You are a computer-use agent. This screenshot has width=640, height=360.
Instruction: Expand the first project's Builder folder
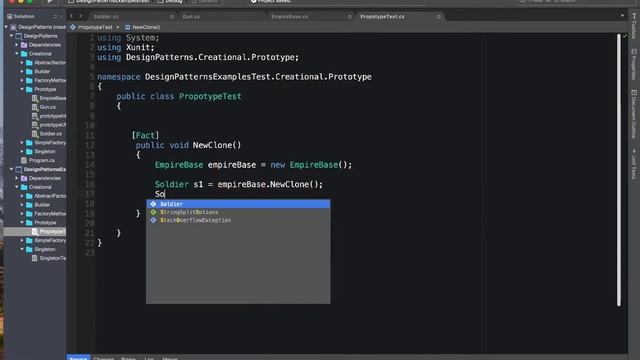pos(22,71)
